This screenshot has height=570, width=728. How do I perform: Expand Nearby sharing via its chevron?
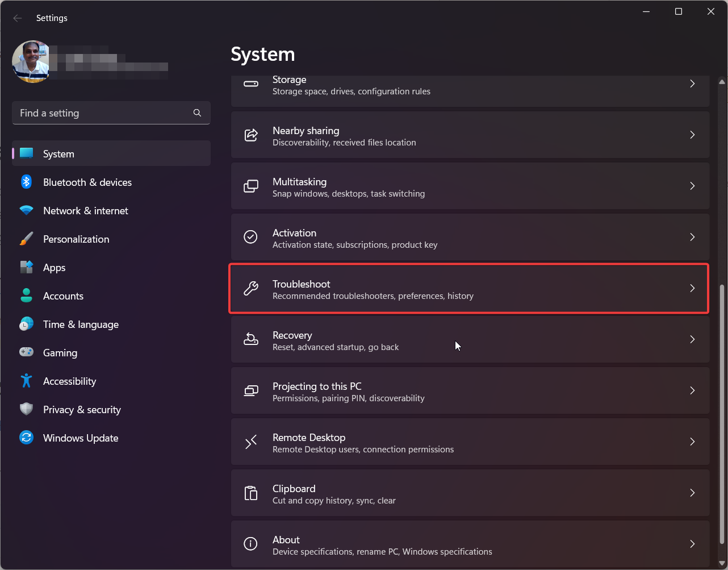[692, 135]
